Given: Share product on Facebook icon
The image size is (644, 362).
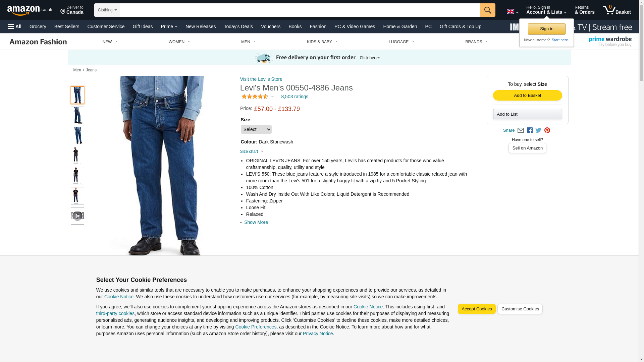Looking at the screenshot, I should 530,130.
